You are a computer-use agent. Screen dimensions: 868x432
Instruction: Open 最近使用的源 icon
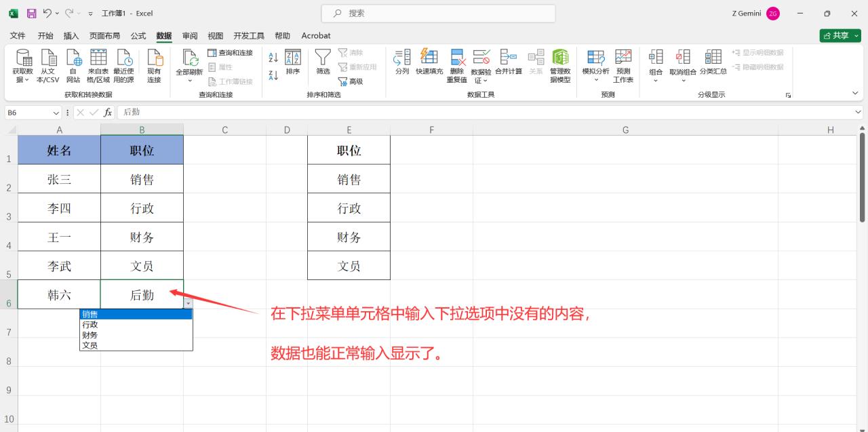tap(123, 66)
